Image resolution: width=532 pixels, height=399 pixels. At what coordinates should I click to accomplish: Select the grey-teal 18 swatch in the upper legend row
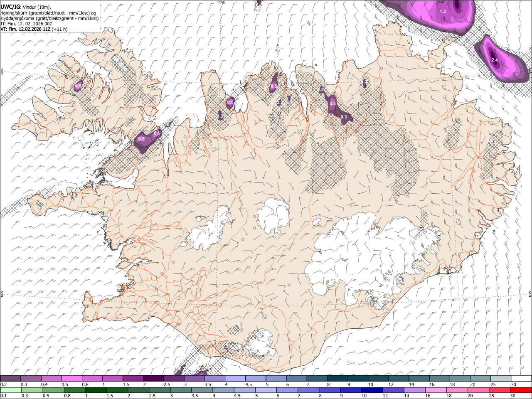point(460,378)
